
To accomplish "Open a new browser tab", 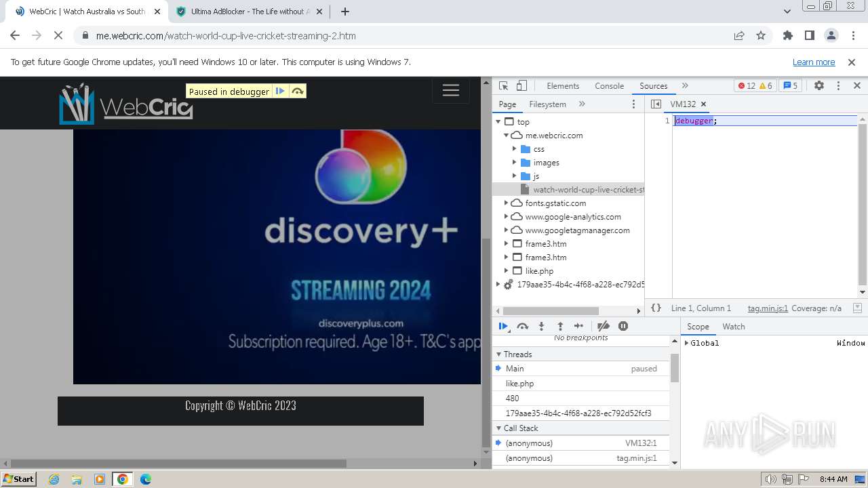I will tap(344, 12).
